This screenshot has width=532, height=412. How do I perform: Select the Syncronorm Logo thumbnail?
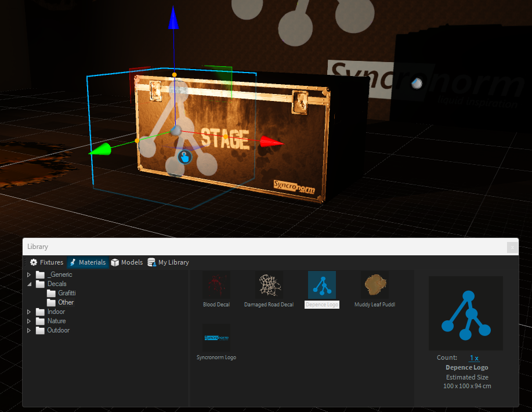(216, 337)
